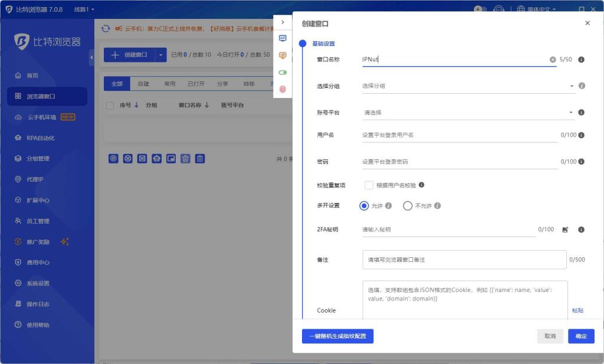604x364 pixels.
Task: Click the orange IP proxy icon
Action: 283,55
